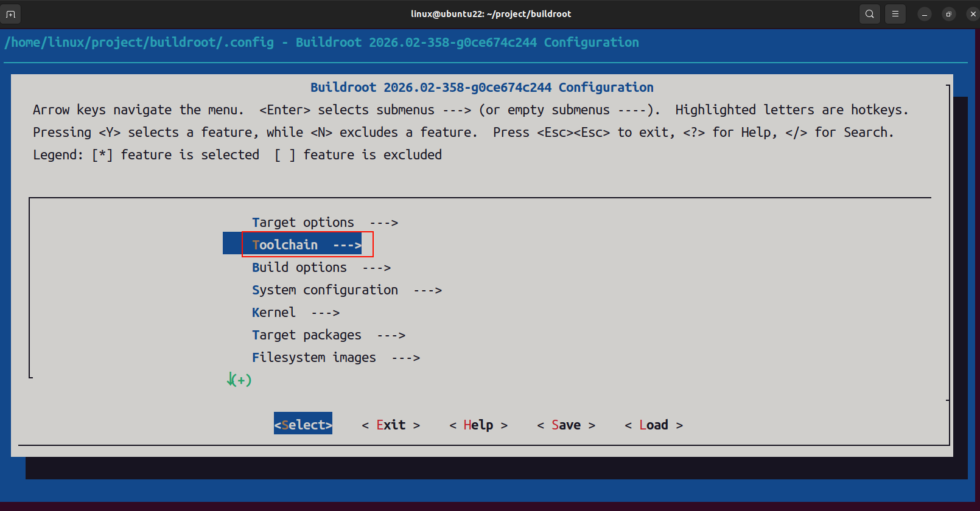Minimize the terminal window
The height and width of the screenshot is (511, 980).
[x=924, y=14]
